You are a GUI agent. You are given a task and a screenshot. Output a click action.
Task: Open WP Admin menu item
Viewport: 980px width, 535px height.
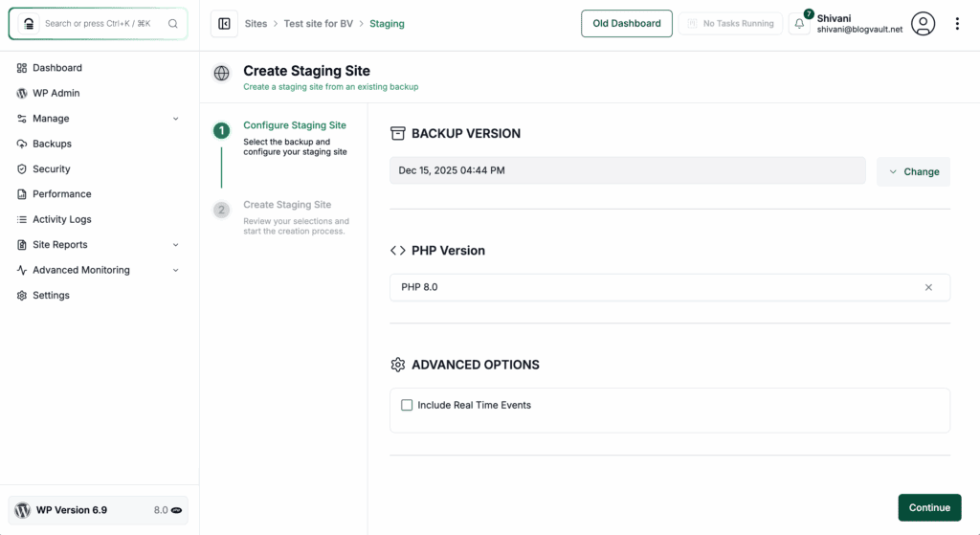(x=56, y=93)
